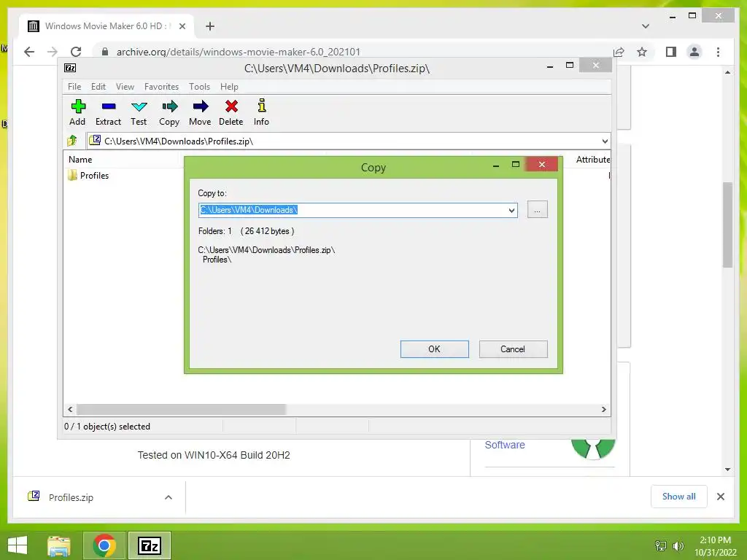Open volume control in system tray
The width and height of the screenshot is (747, 560).
[x=678, y=545]
